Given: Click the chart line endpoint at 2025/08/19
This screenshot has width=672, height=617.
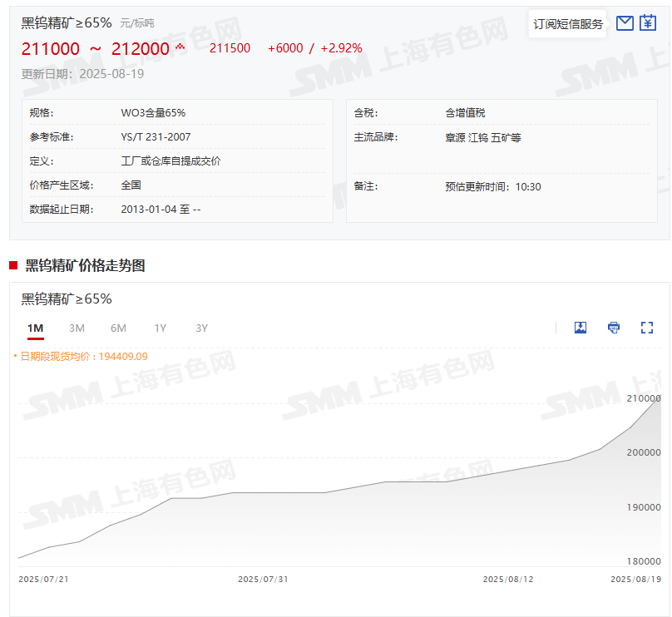Looking at the screenshot, I should click(x=661, y=398).
